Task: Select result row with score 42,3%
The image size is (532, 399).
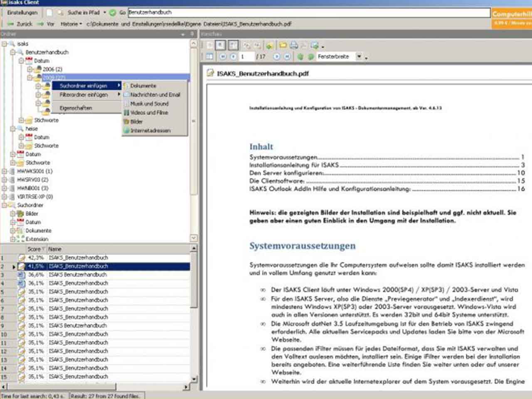Action: [95, 258]
